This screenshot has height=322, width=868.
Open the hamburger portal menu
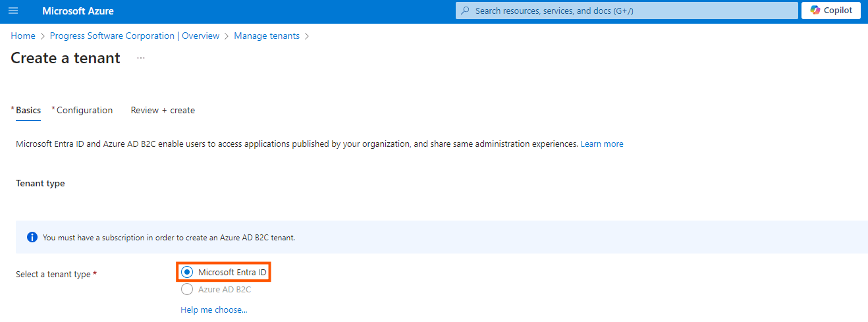[13, 11]
